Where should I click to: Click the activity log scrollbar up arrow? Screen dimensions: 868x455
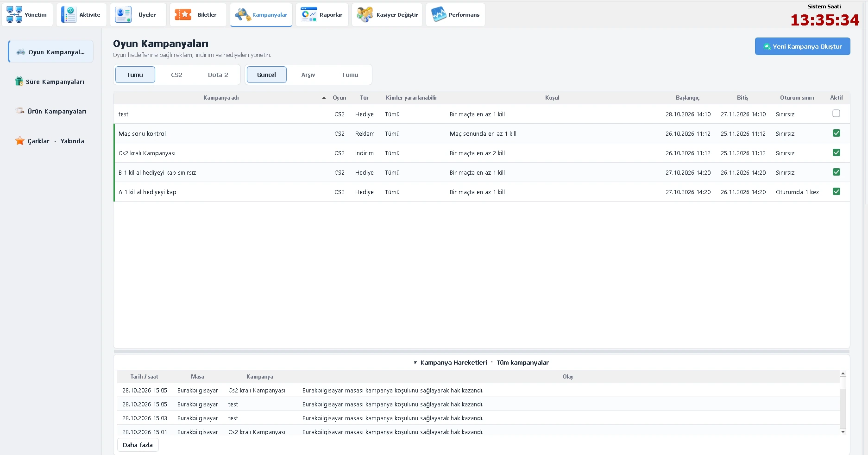tap(843, 373)
